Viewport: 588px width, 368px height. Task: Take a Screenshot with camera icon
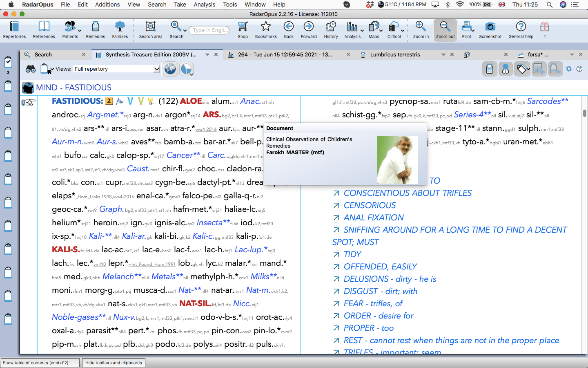490,30
